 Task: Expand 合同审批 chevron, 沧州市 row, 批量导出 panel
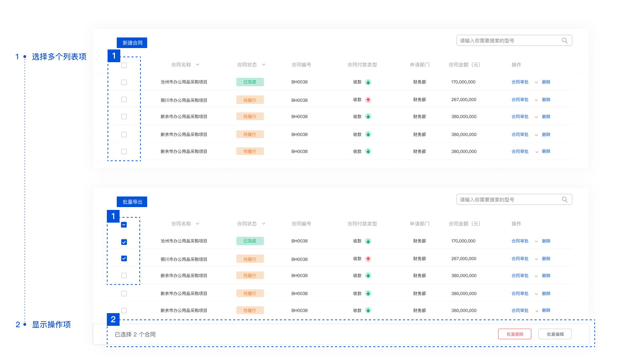tap(536, 241)
